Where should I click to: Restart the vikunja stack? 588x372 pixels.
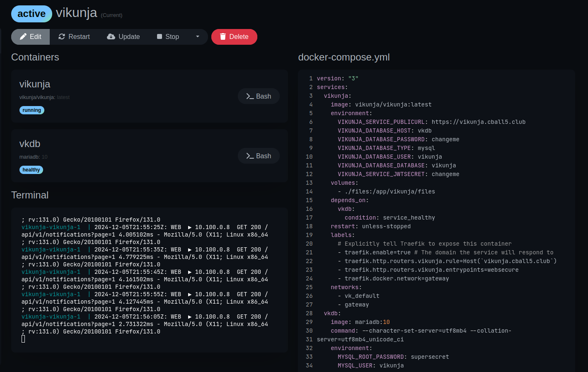coord(74,36)
